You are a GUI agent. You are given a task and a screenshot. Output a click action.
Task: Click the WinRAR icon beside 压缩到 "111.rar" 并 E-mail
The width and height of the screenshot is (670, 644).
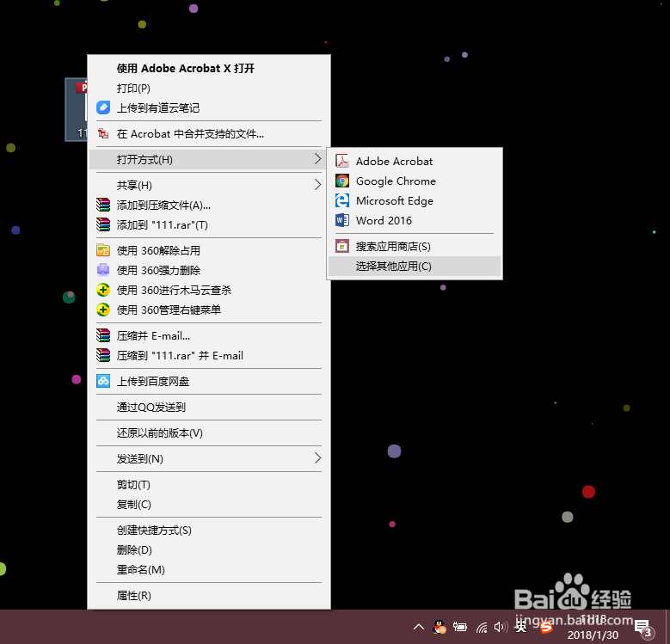click(x=103, y=355)
